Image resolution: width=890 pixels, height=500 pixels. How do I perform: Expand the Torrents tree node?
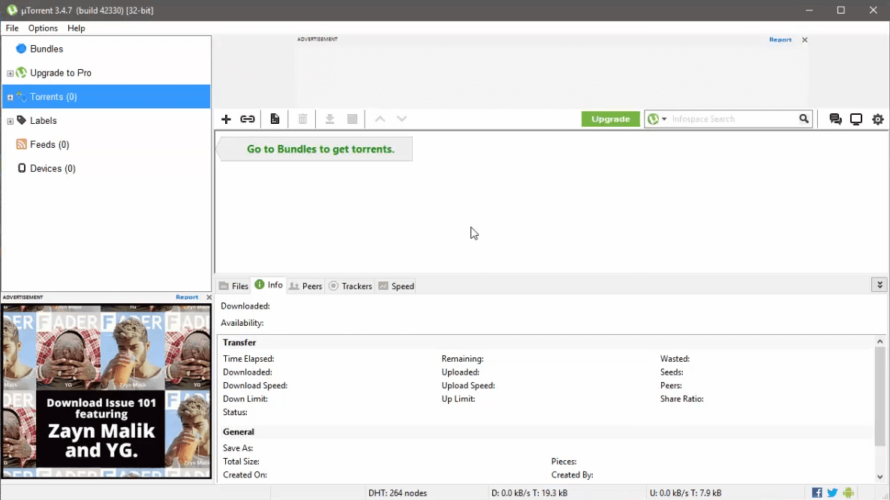point(10,97)
